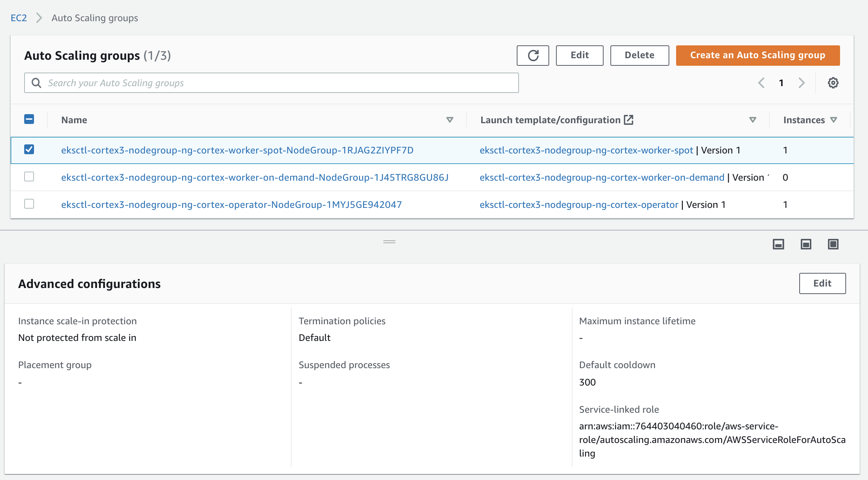The width and height of the screenshot is (868, 480).
Task: Click the Placement group label
Action: pos(55,365)
